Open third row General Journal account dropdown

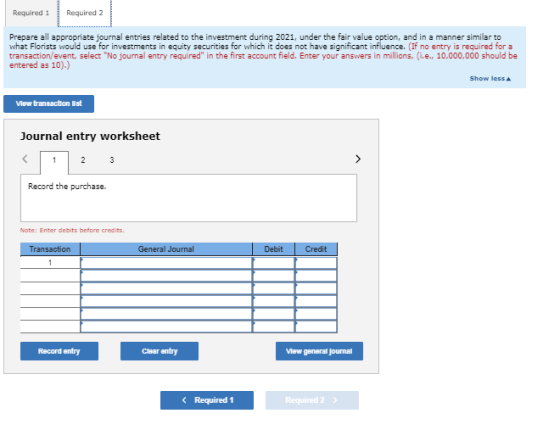click(166, 288)
